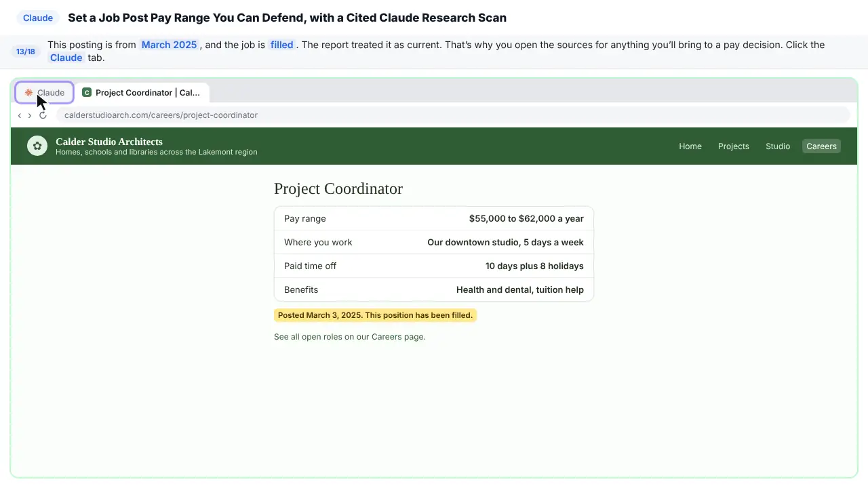Select the Project Coordinator browser tab
Image resolution: width=868 pixels, height=488 pixels.
[x=142, y=92]
